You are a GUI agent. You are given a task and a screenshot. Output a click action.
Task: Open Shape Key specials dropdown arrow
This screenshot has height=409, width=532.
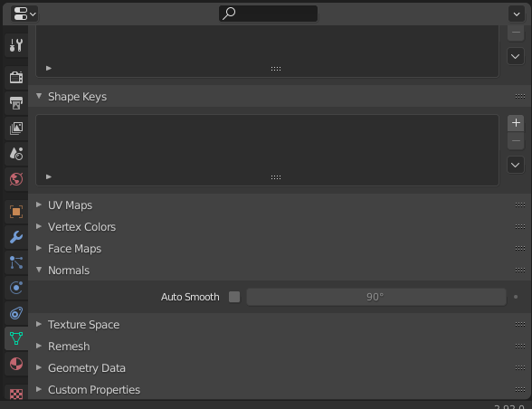516,165
